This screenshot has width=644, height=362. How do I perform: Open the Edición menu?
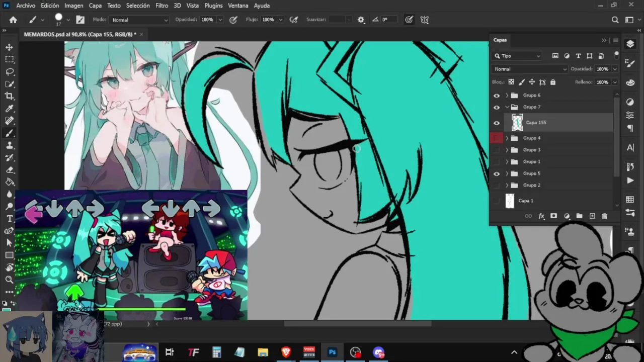50,6
